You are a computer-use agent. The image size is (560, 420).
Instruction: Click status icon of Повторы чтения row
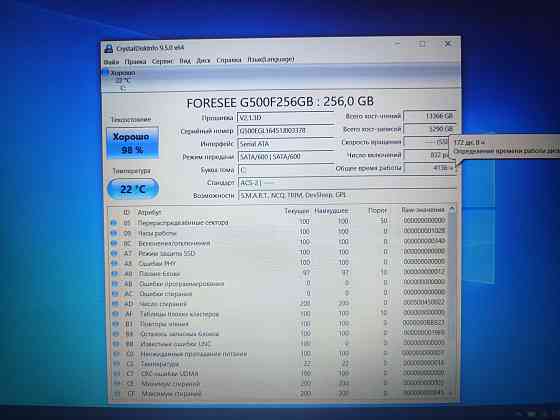coord(116,324)
